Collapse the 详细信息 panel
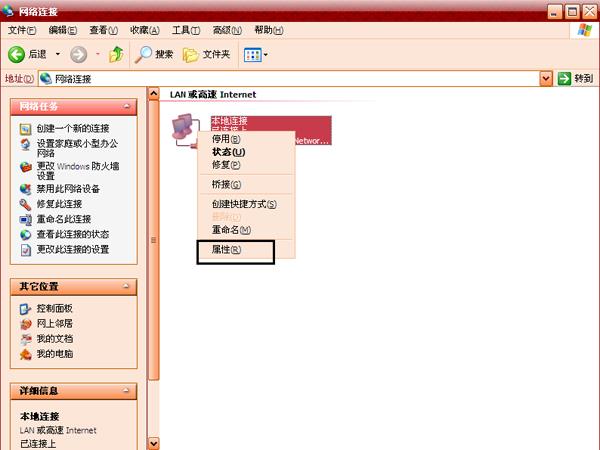This screenshot has height=450, width=600. pyautogui.click(x=127, y=390)
